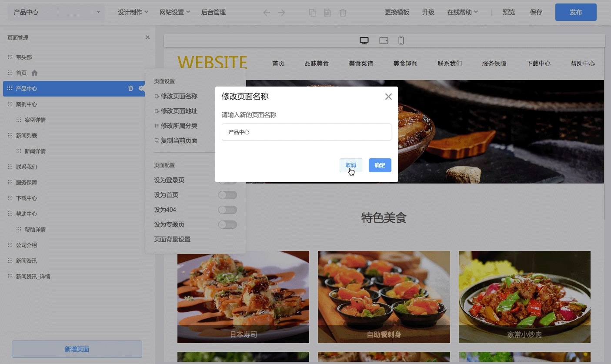Click the paste document icon in toolbar

(327, 13)
